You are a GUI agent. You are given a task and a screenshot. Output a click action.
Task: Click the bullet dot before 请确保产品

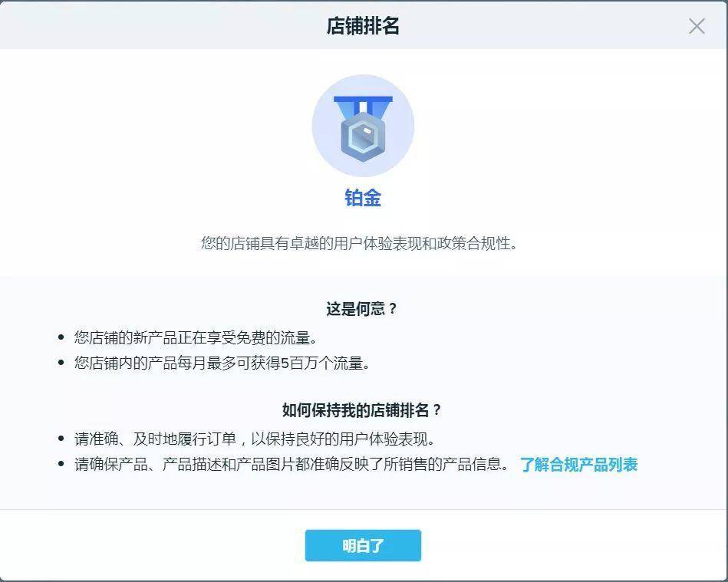pyautogui.click(x=61, y=464)
